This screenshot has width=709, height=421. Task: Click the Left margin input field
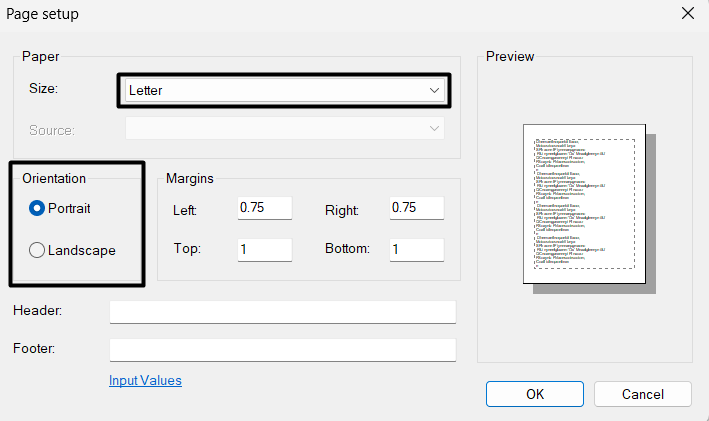pyautogui.click(x=264, y=208)
